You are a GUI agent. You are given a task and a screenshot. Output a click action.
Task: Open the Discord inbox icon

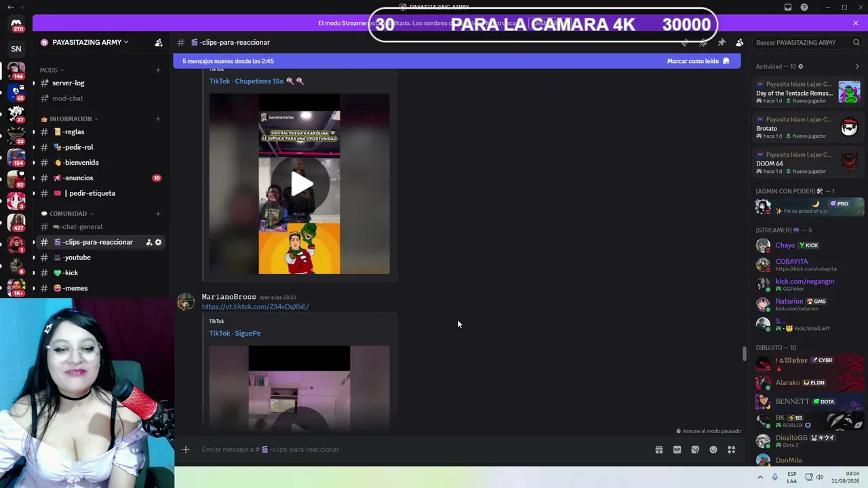(x=788, y=7)
